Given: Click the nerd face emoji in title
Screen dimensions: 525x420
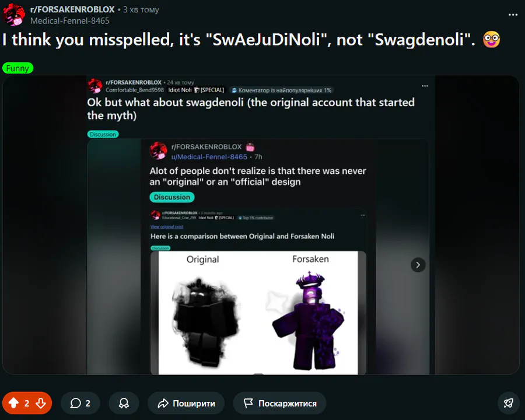Looking at the screenshot, I should pyautogui.click(x=491, y=40).
